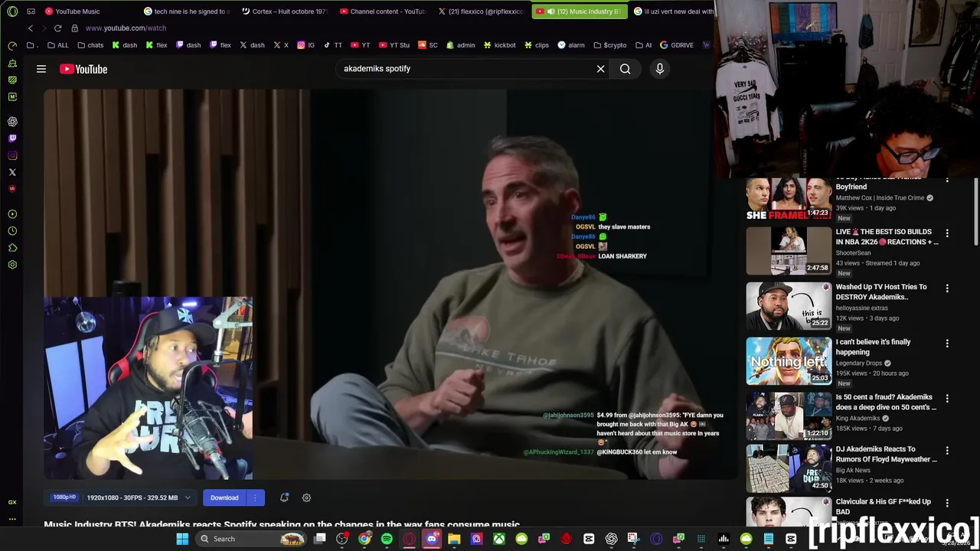Open downloader settings gear below video
Viewport: 980px width, 551px height.
click(306, 497)
